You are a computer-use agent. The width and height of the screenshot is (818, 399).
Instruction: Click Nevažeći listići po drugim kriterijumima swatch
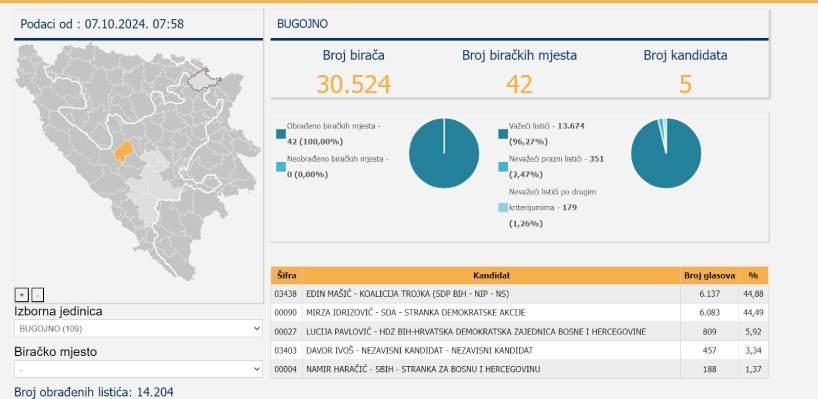503,208
